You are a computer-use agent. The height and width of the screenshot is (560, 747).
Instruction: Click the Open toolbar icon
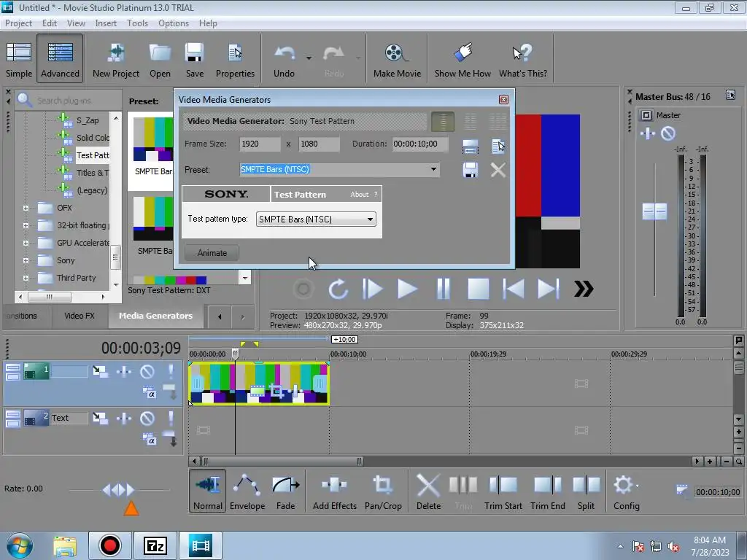pos(160,60)
